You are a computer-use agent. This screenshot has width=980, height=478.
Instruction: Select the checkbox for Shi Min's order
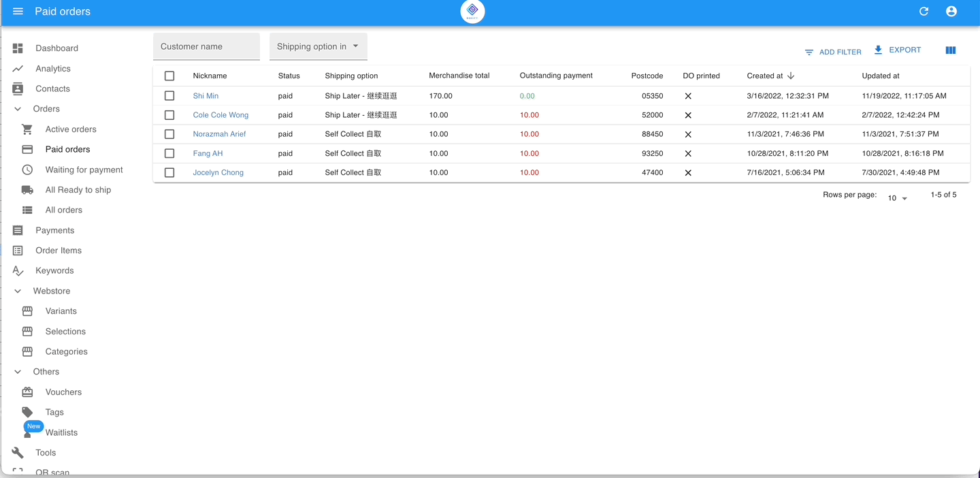(x=169, y=96)
